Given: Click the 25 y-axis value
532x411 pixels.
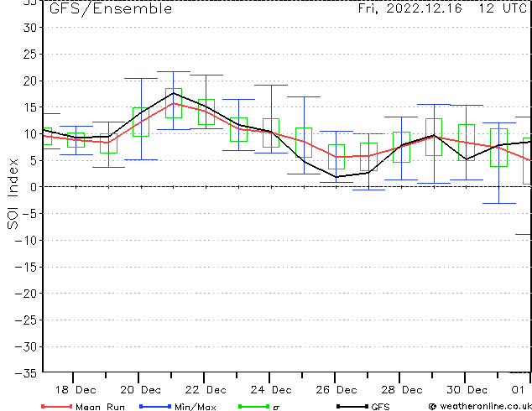Looking at the screenshot, I should (x=30, y=55).
